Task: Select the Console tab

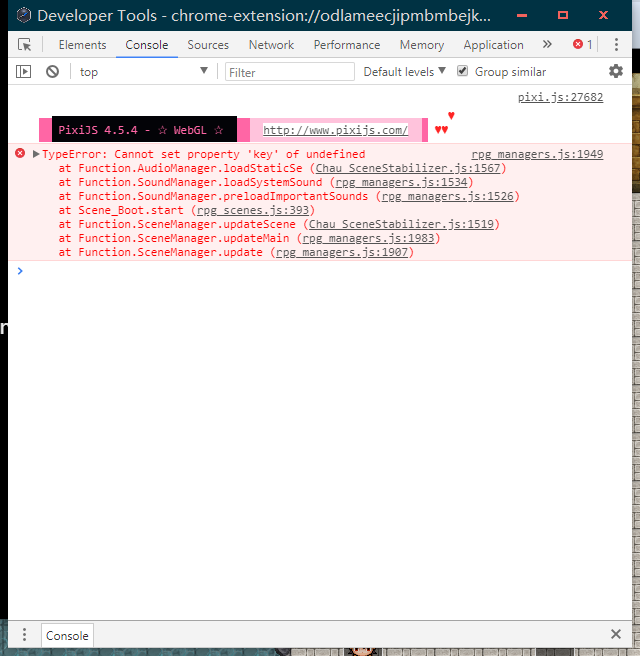Action: [147, 45]
